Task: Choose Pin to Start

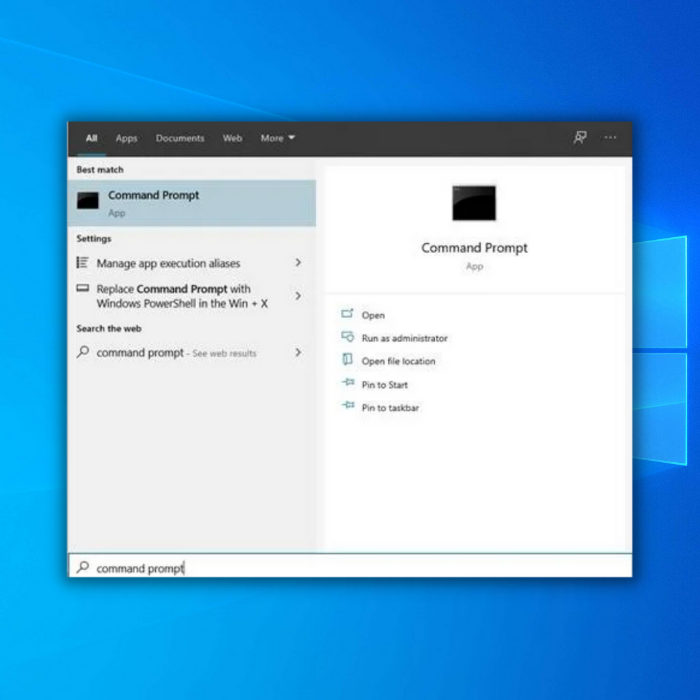Action: [385, 384]
